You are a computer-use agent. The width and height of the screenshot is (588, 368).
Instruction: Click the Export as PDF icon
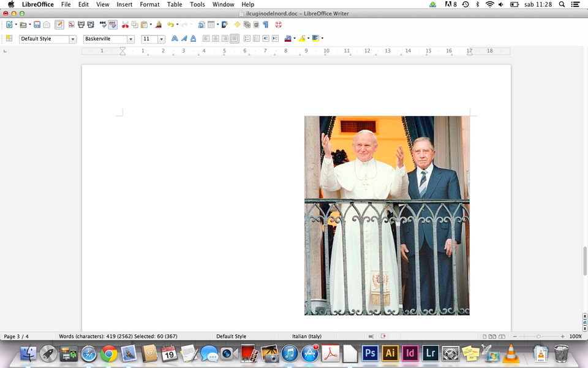tap(72, 25)
